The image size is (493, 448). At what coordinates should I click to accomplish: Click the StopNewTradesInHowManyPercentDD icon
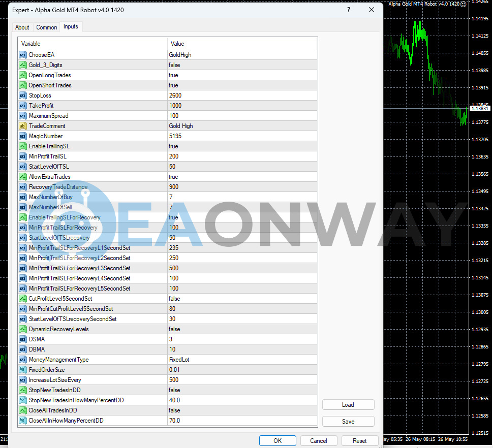click(x=23, y=400)
